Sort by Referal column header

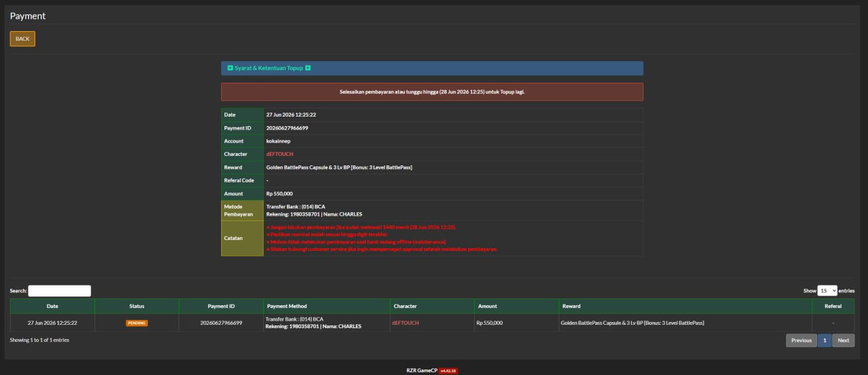click(x=833, y=307)
